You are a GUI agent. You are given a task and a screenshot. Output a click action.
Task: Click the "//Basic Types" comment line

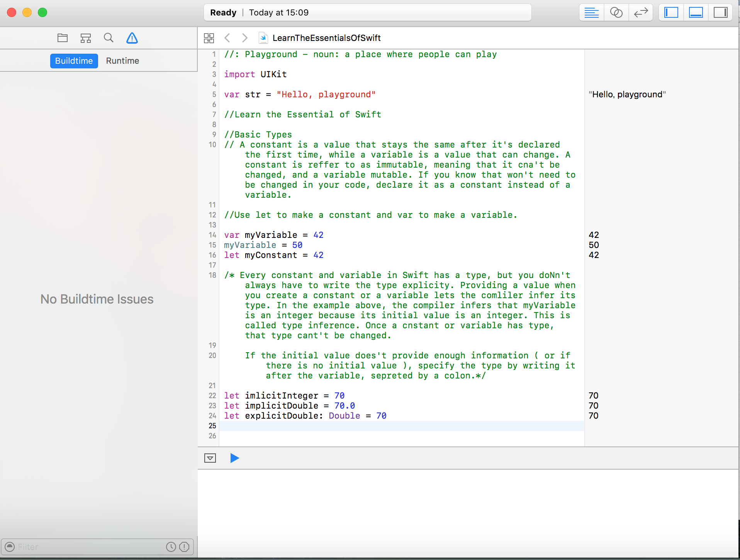(x=258, y=134)
